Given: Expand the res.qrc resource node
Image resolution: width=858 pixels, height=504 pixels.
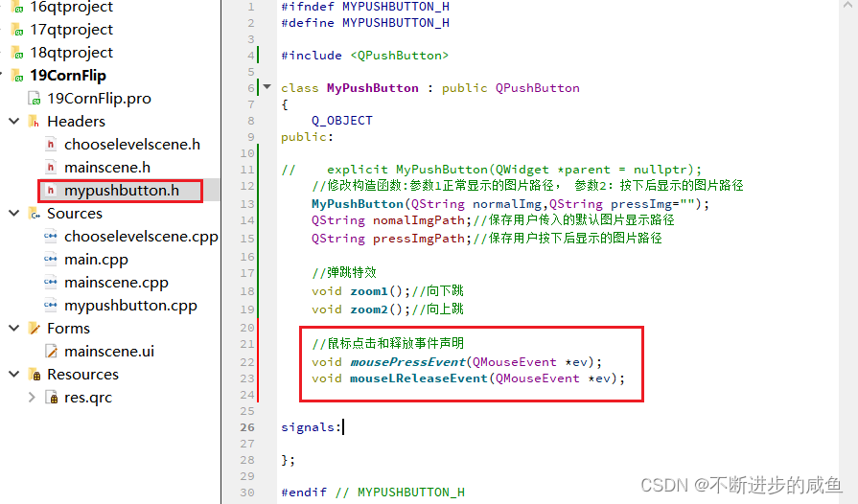Looking at the screenshot, I should point(32,397).
